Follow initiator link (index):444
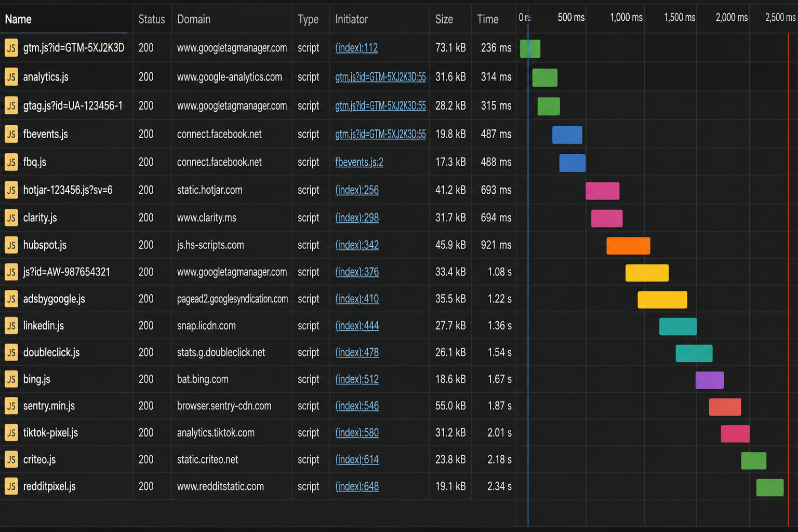 pos(357,326)
